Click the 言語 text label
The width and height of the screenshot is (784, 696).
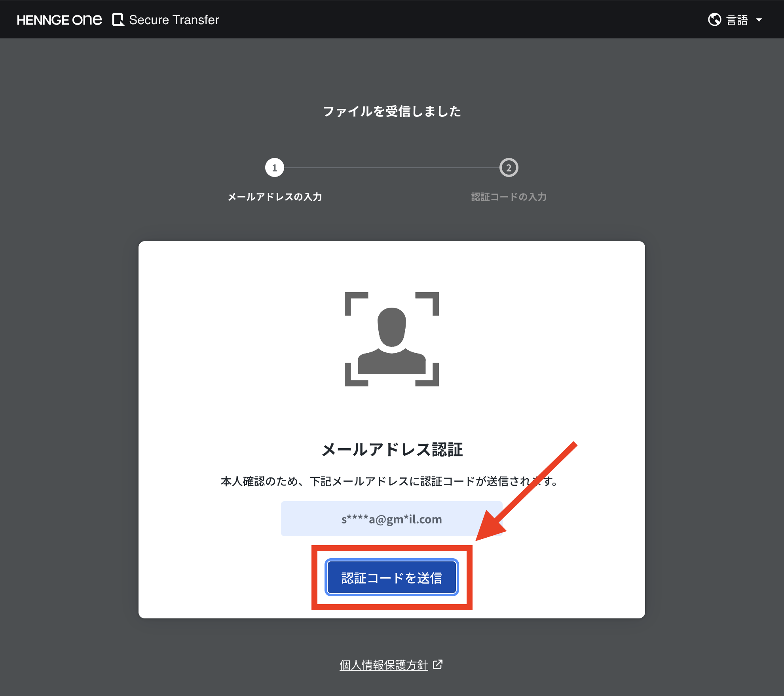(737, 20)
